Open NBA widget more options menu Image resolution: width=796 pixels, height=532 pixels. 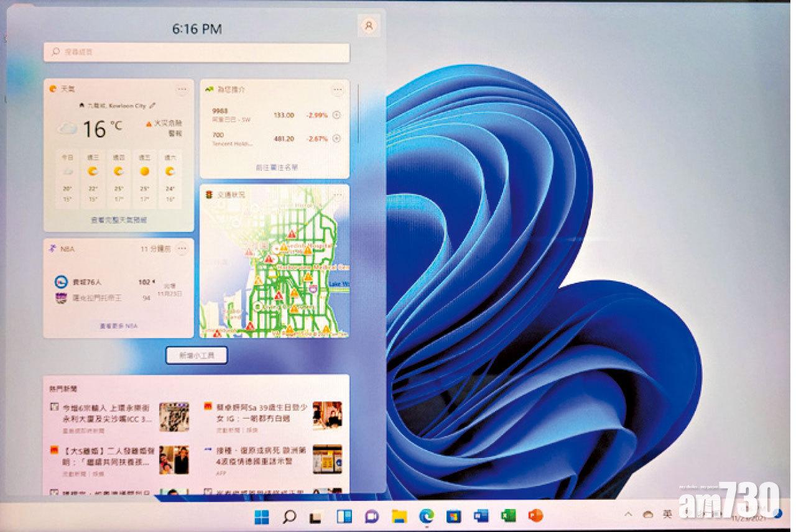point(182,249)
